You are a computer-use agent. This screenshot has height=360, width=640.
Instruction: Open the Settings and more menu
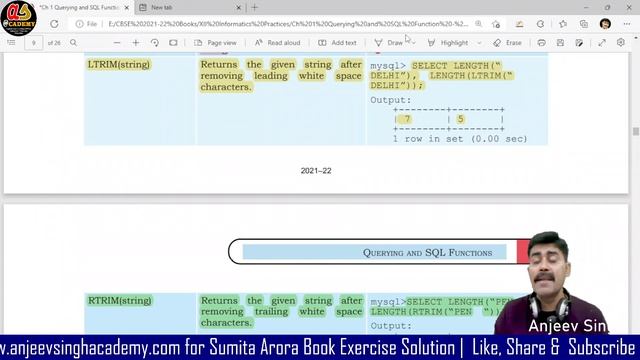627,24
